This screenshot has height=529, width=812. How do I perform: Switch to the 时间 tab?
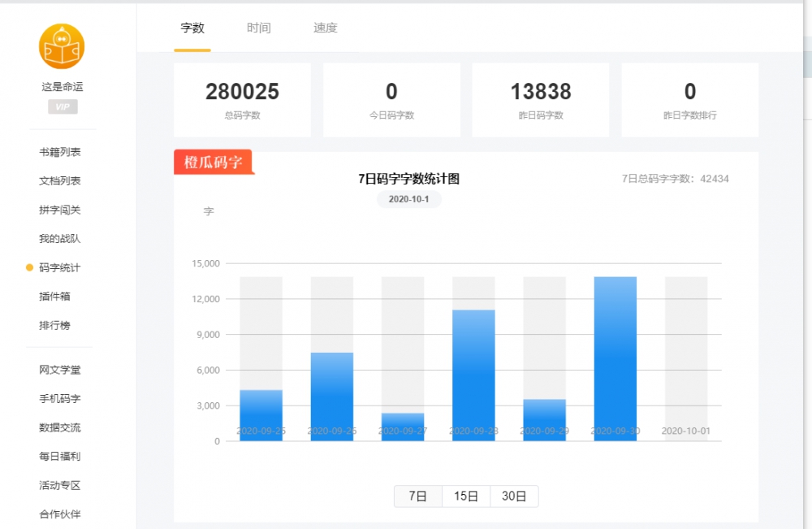tap(258, 28)
